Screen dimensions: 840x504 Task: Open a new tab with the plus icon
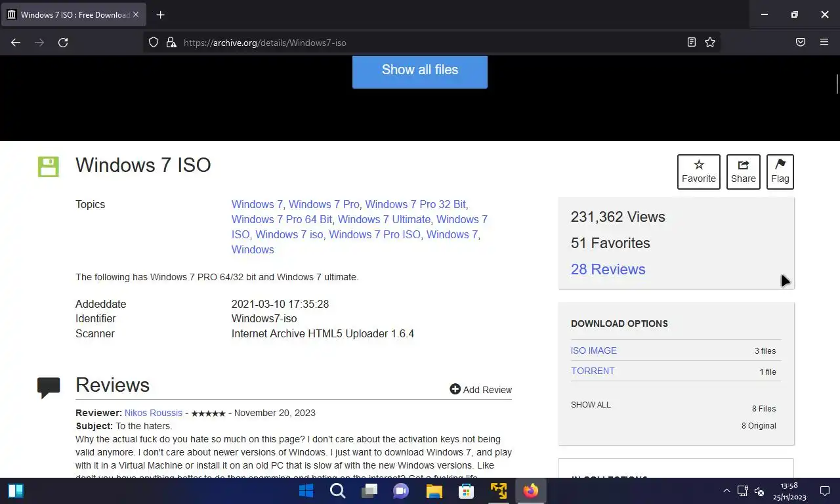[x=161, y=14]
